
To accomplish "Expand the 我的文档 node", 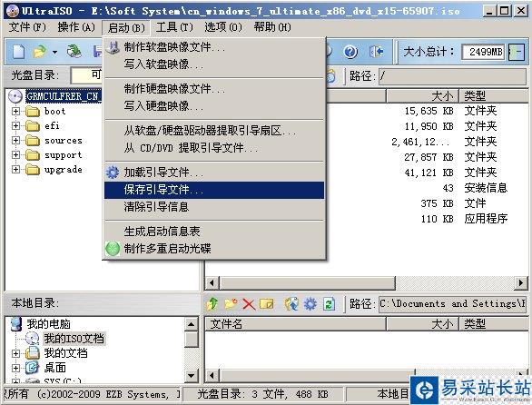I will pos(15,353).
